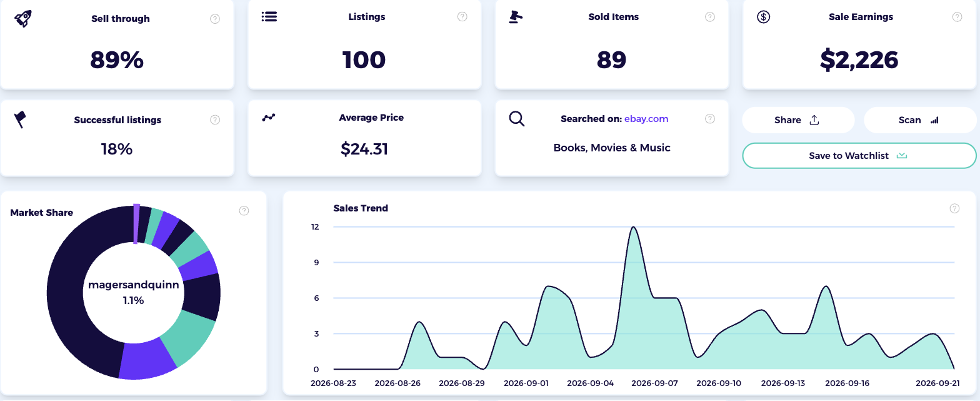Click the 2026-08-26 date label on chart
This screenshot has width=980, height=401.
point(398,383)
